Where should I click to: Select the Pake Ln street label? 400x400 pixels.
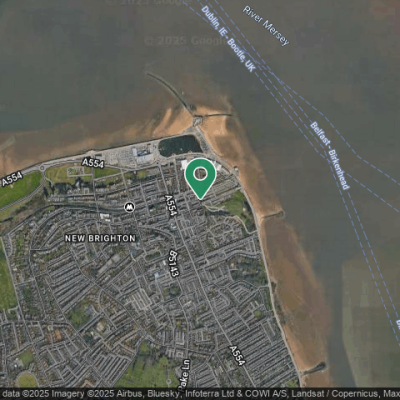tap(184, 375)
